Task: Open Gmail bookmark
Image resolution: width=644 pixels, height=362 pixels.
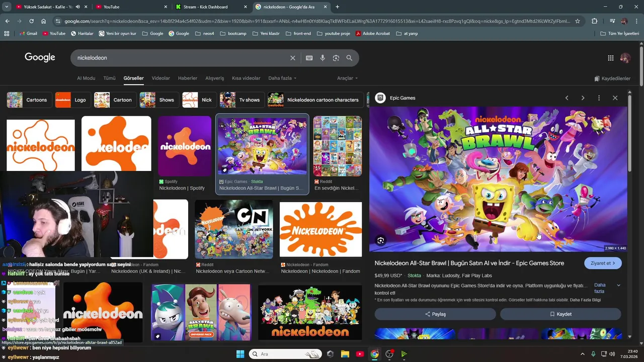Action: pos(28,34)
